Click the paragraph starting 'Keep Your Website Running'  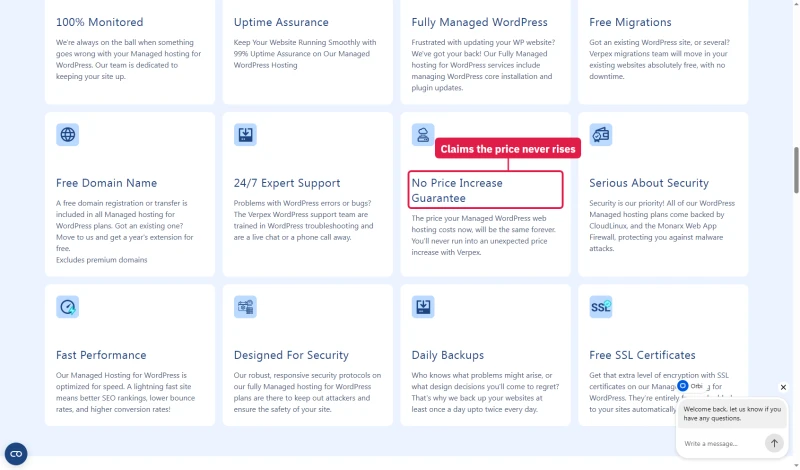[x=305, y=54]
